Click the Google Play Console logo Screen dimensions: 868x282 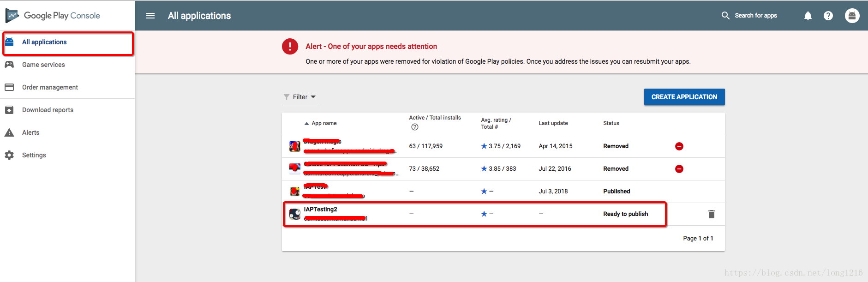point(52,16)
